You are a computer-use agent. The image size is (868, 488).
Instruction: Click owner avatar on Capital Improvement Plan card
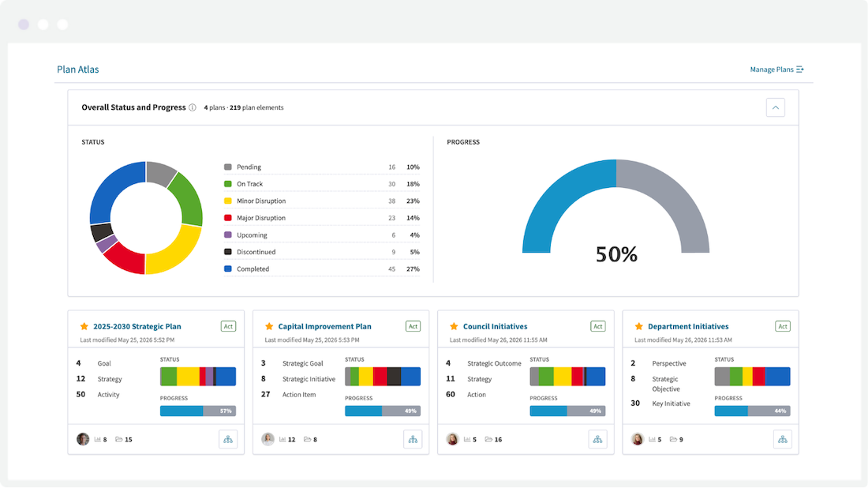click(268, 439)
